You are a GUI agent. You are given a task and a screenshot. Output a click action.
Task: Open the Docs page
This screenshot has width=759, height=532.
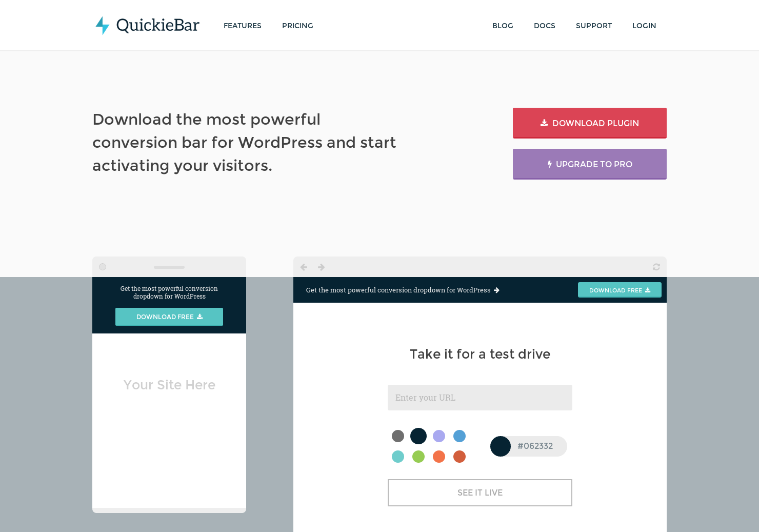545,26
